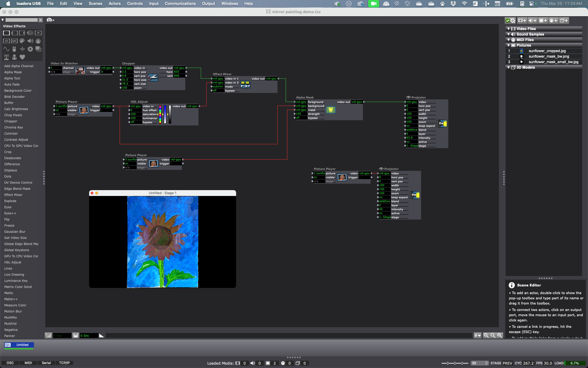Toggle the eye on top Projector actor

coord(408,97)
